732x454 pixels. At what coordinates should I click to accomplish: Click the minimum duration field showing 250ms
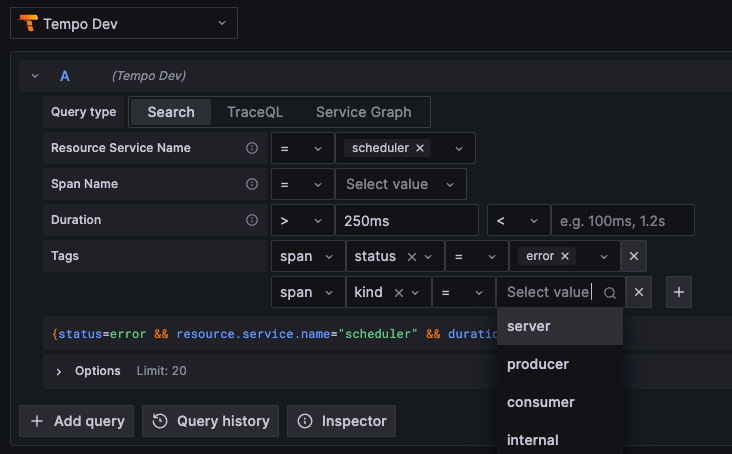pos(406,220)
